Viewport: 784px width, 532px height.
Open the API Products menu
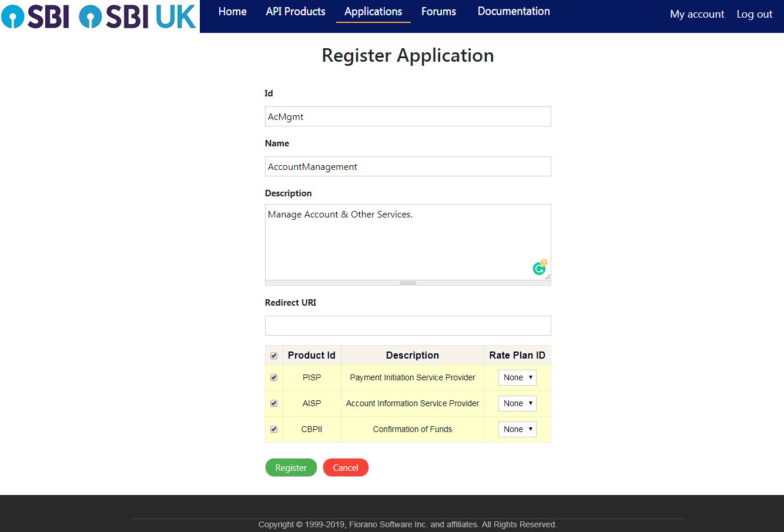[x=296, y=11]
